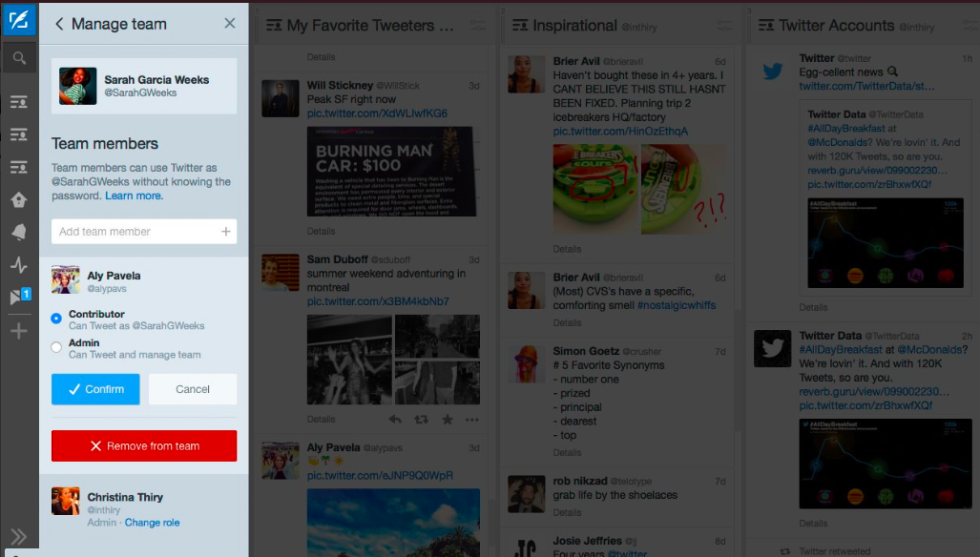980x557 pixels.
Task: Click #nostalgicwhiffs hashtag in Brier Avil tweet
Action: coord(677,305)
